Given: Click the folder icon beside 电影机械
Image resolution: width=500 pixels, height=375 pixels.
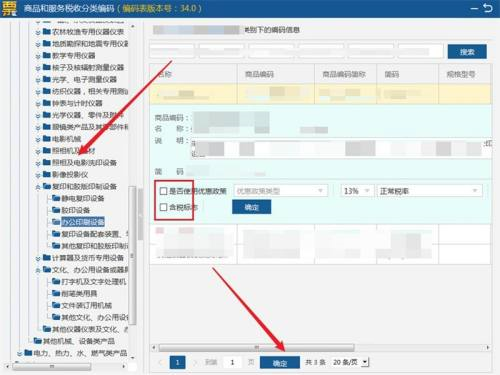Looking at the screenshot, I should pyautogui.click(x=47, y=139).
